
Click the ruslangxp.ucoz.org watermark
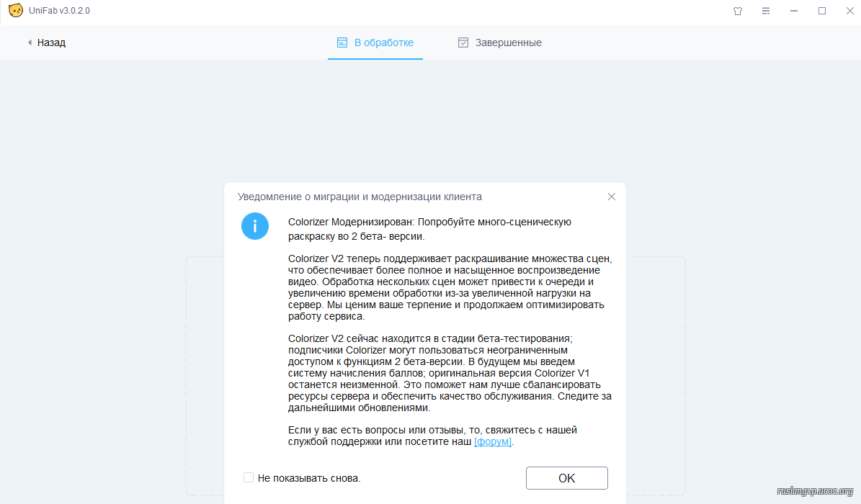[815, 491]
